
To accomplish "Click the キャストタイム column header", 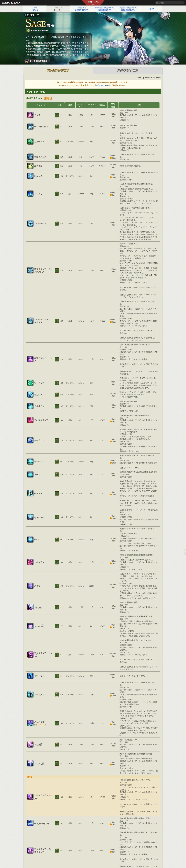I will coord(81,105).
